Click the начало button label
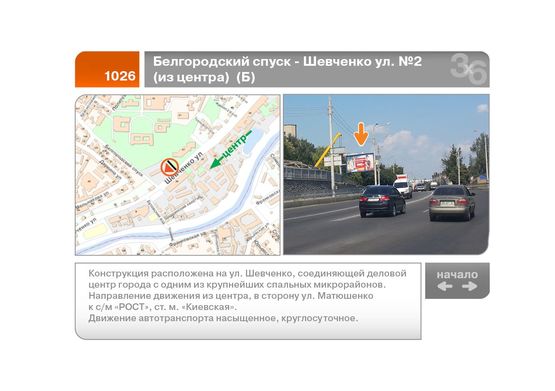Screen dimensions: 555x391 click(x=457, y=274)
